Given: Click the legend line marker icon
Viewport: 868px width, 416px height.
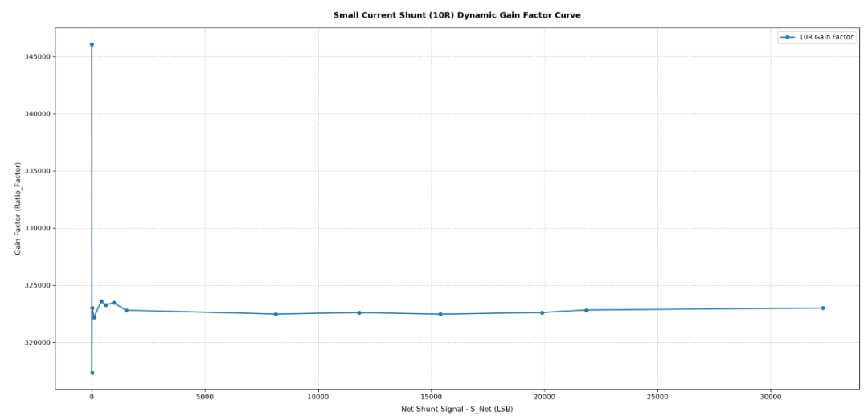Looking at the screenshot, I should [787, 37].
